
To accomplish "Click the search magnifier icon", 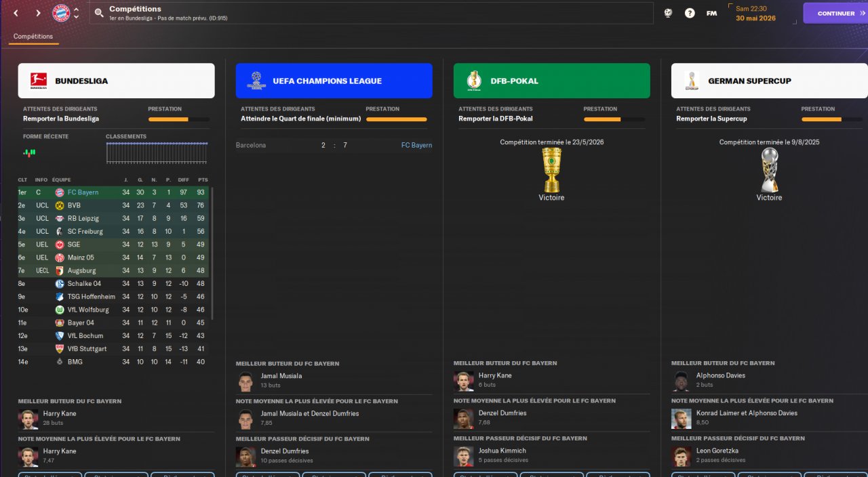I will pos(99,13).
